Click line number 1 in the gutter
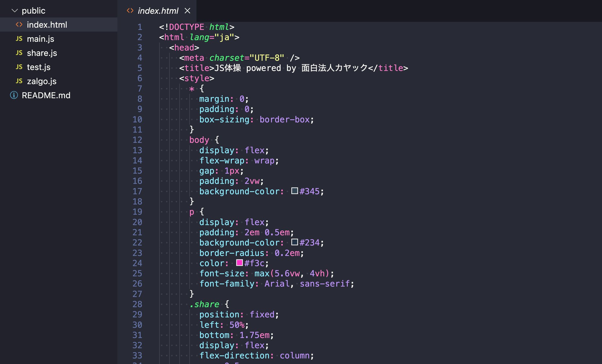Screen dimensions: 602x364 (x=140, y=27)
